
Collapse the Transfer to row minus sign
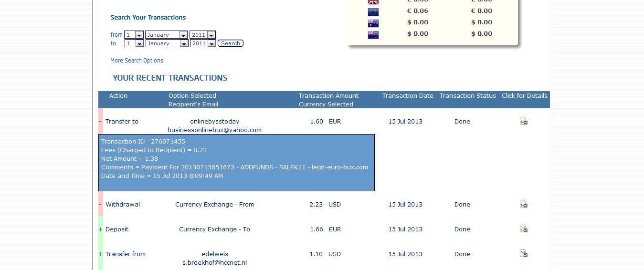click(100, 121)
